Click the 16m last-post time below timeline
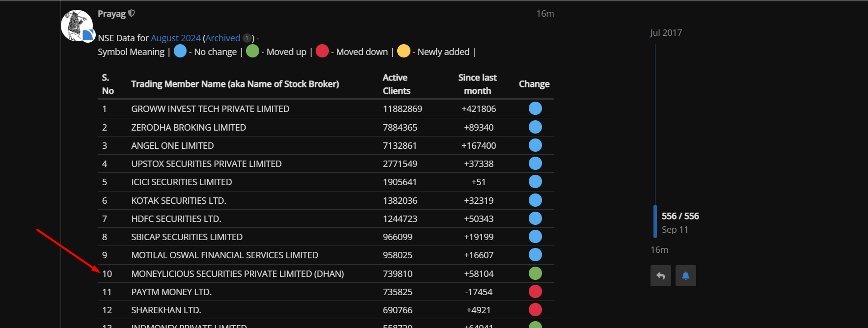This screenshot has height=328, width=868. pyautogui.click(x=659, y=250)
